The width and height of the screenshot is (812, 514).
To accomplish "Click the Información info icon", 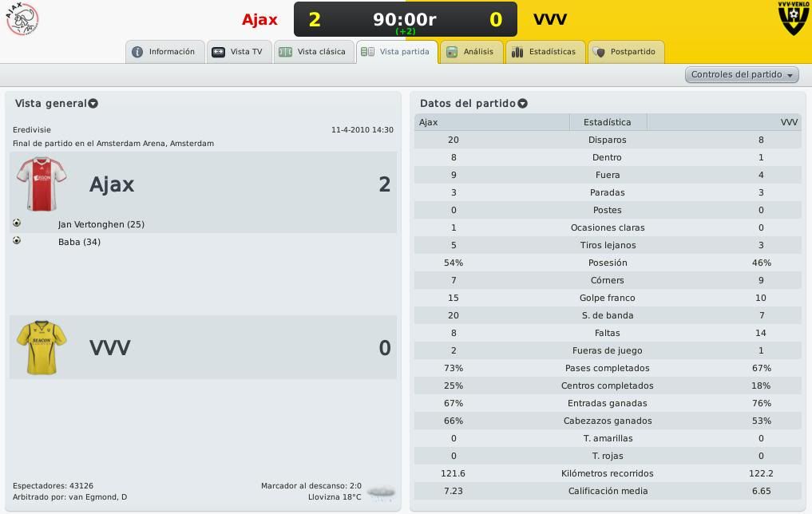I will [137, 52].
